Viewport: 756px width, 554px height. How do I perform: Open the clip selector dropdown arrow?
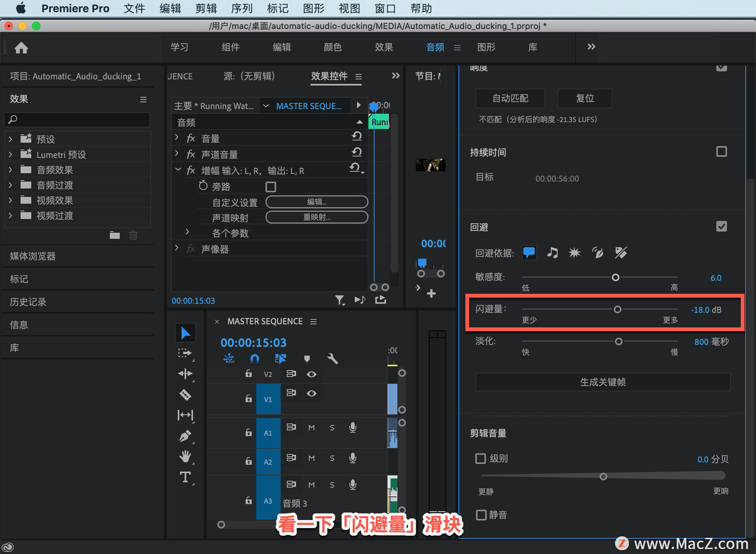[266, 106]
